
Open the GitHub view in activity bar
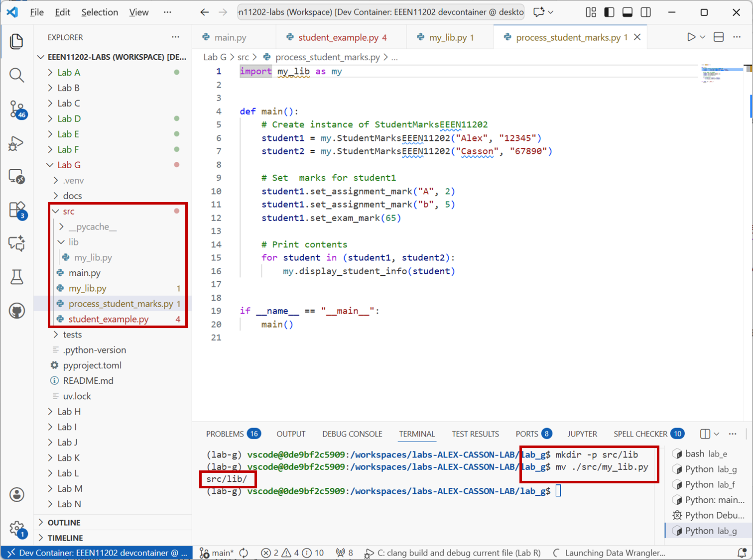tap(17, 311)
